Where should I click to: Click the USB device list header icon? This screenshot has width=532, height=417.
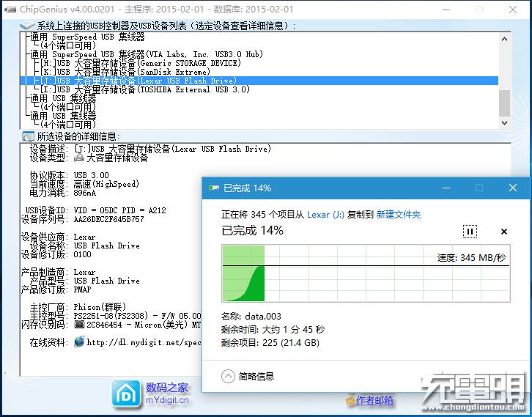pyautogui.click(x=27, y=26)
